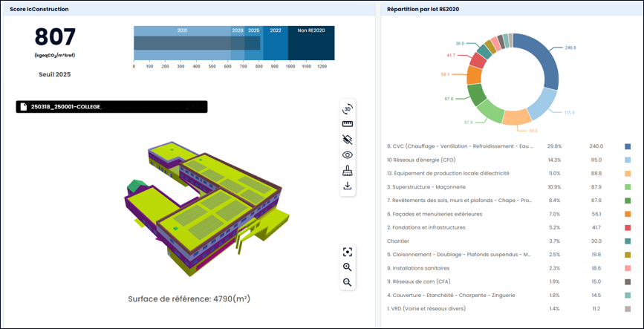Click 'Surface de référence: 4790(m²)' text
This screenshot has width=644, height=329.
tap(189, 299)
